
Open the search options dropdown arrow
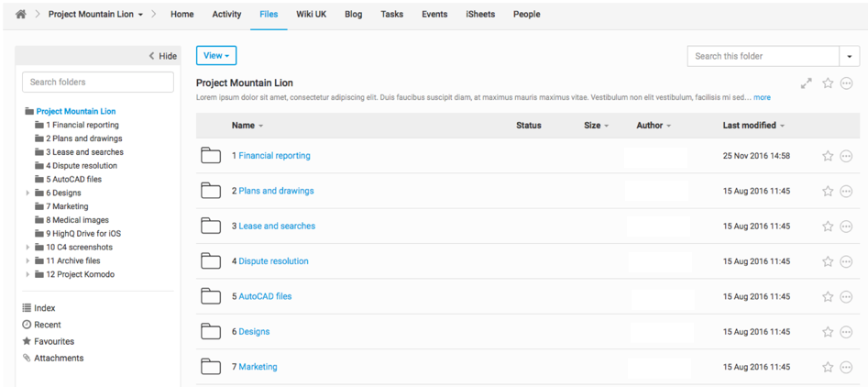[852, 56]
